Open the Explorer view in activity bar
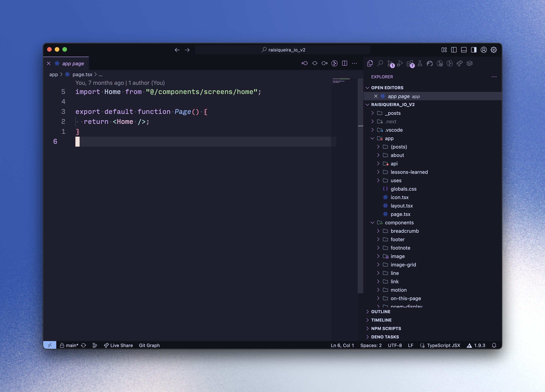 (x=370, y=63)
